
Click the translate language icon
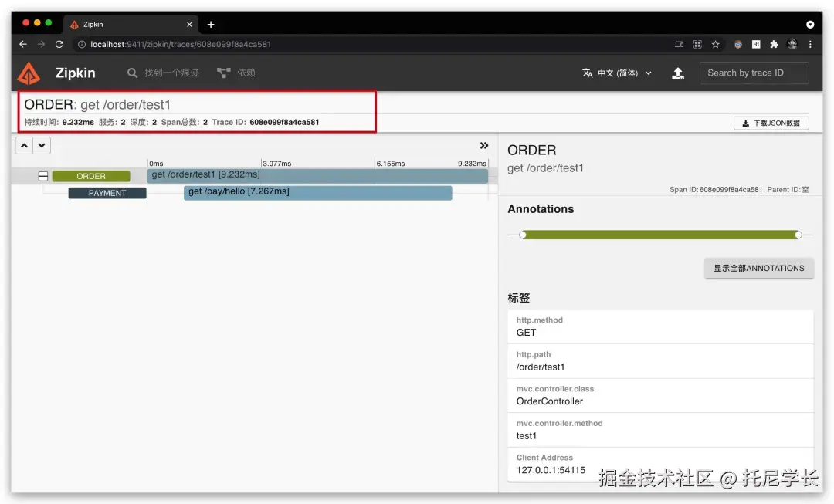(587, 73)
